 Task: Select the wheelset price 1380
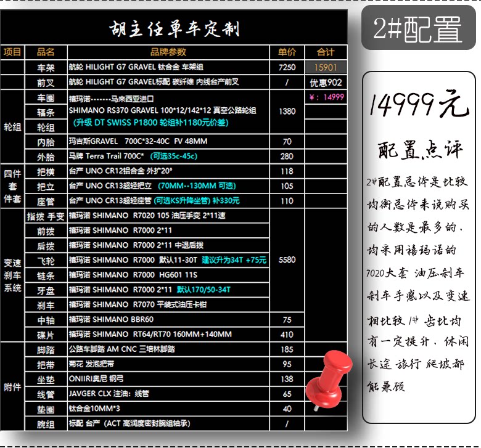[x=287, y=111]
